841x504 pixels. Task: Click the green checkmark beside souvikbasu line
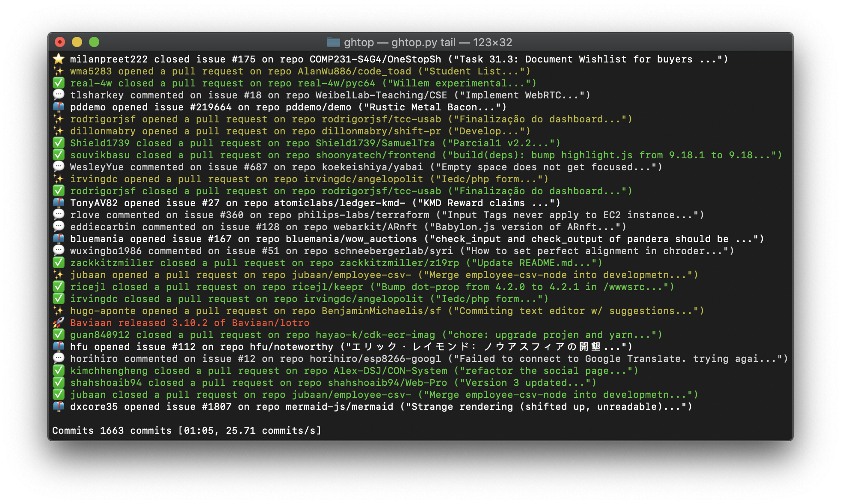pos(59,155)
